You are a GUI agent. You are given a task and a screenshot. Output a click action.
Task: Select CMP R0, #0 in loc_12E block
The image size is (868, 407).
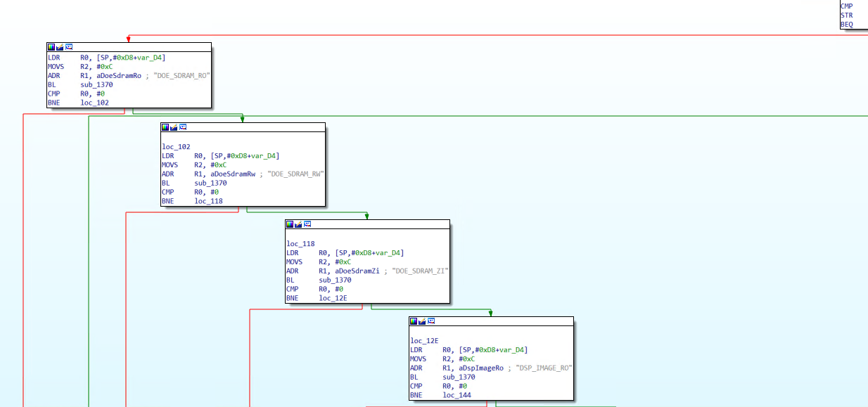click(438, 387)
